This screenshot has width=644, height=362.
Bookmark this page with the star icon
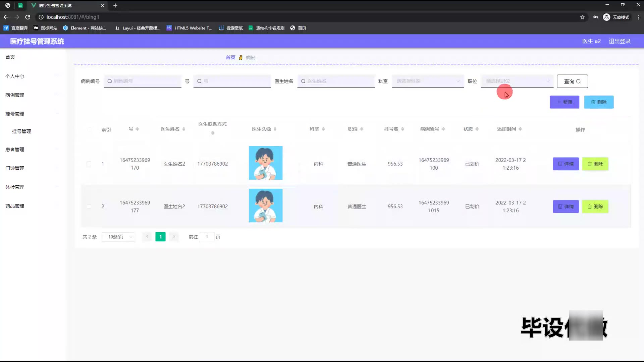pos(582,17)
